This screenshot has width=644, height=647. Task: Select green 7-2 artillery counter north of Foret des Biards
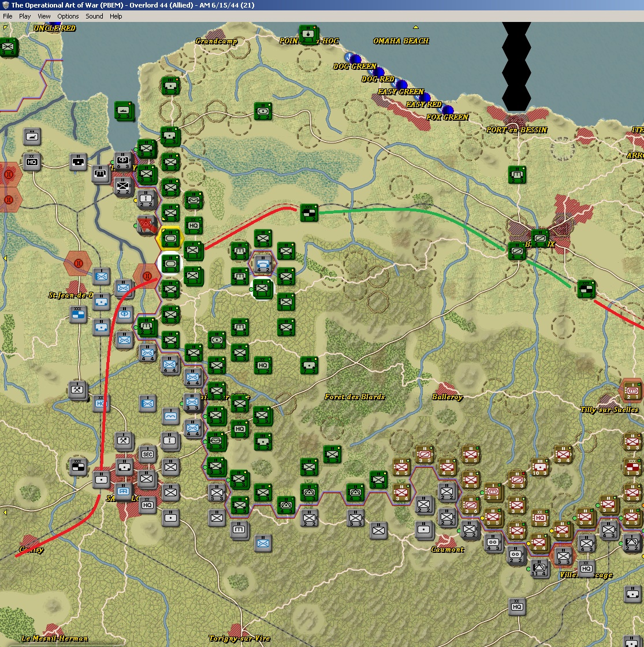point(308,366)
